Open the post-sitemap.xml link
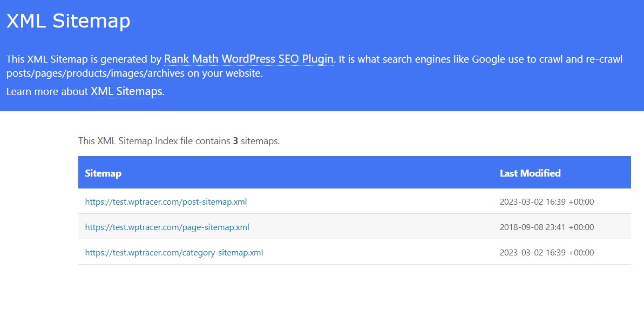Screen dimensions: 644x317 (x=166, y=201)
